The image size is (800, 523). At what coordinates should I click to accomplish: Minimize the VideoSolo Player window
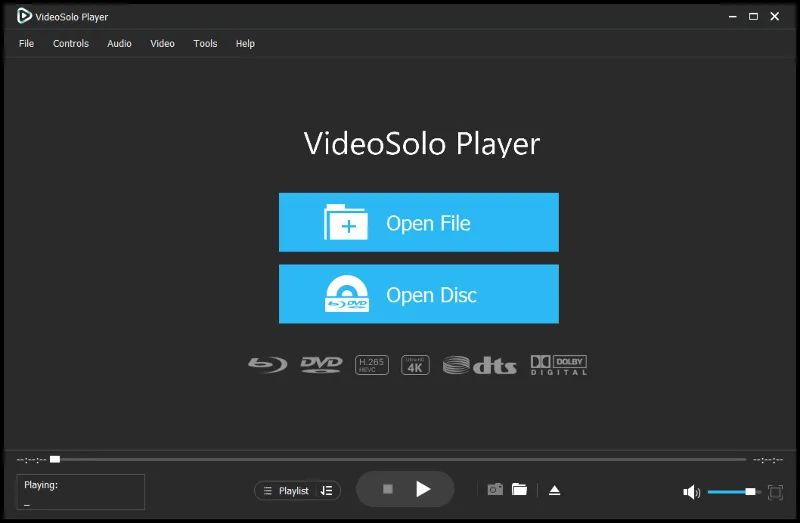[x=733, y=16]
